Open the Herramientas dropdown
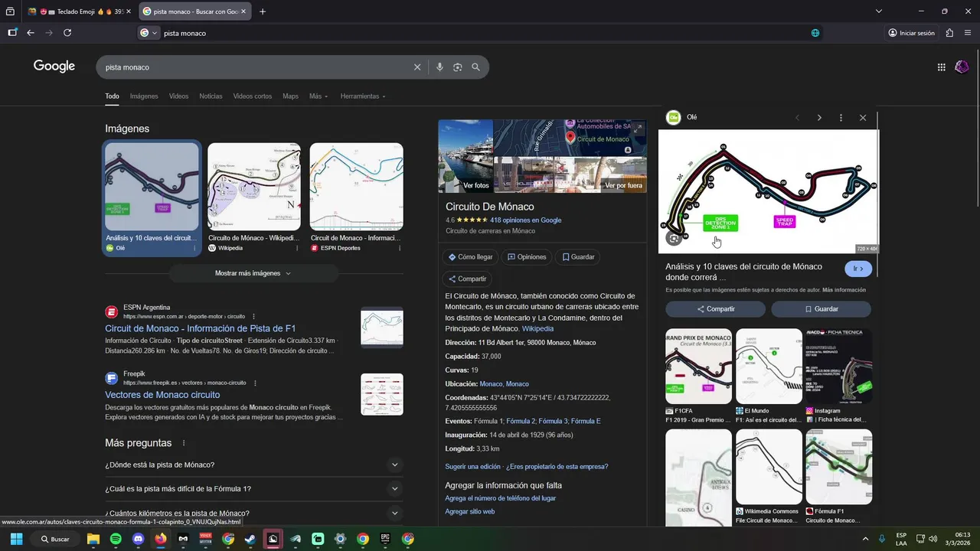Image resolution: width=980 pixels, height=551 pixels. click(x=363, y=96)
